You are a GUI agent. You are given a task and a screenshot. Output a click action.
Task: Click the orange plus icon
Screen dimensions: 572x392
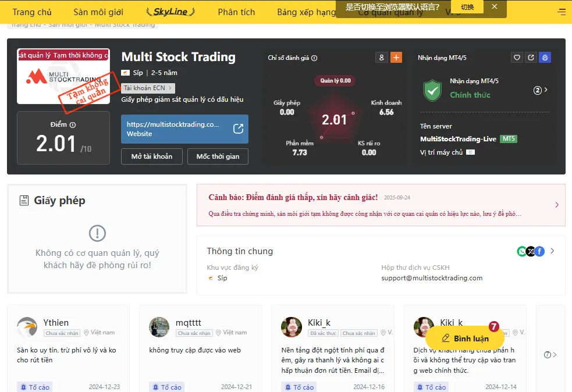click(x=396, y=58)
